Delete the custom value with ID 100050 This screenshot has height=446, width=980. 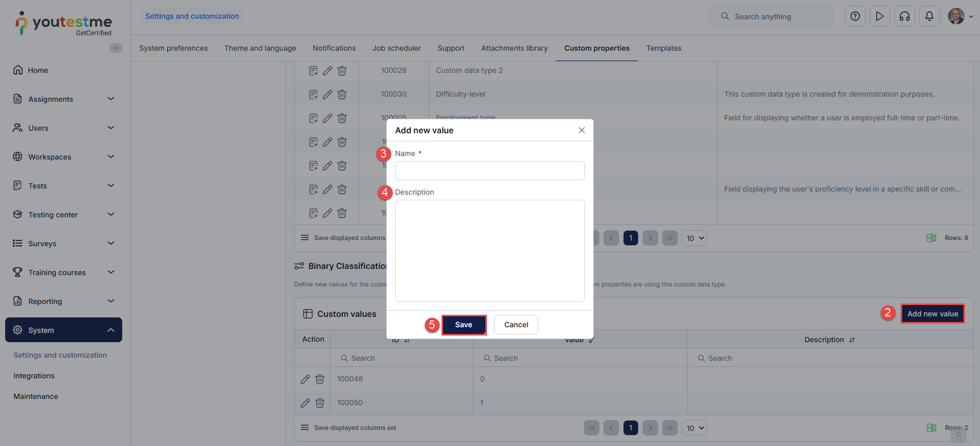[x=320, y=403]
